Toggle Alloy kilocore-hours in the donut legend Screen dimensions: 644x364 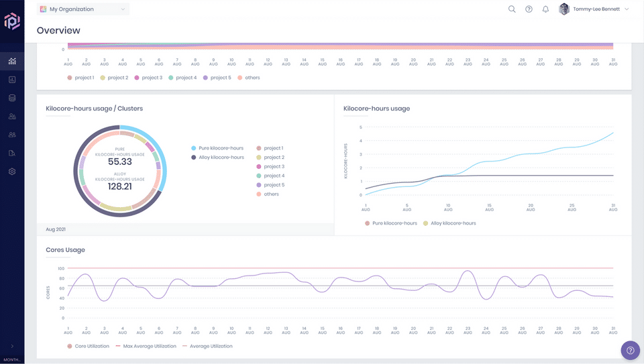click(217, 157)
